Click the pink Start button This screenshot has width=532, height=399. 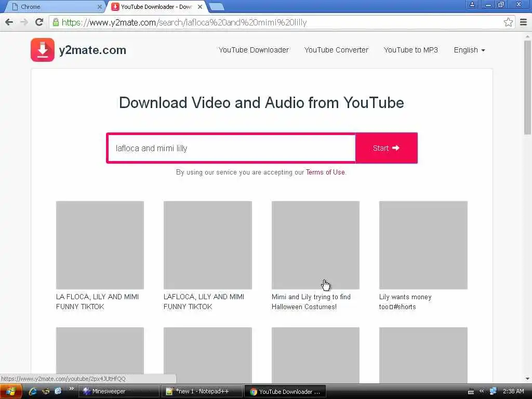pyautogui.click(x=386, y=148)
